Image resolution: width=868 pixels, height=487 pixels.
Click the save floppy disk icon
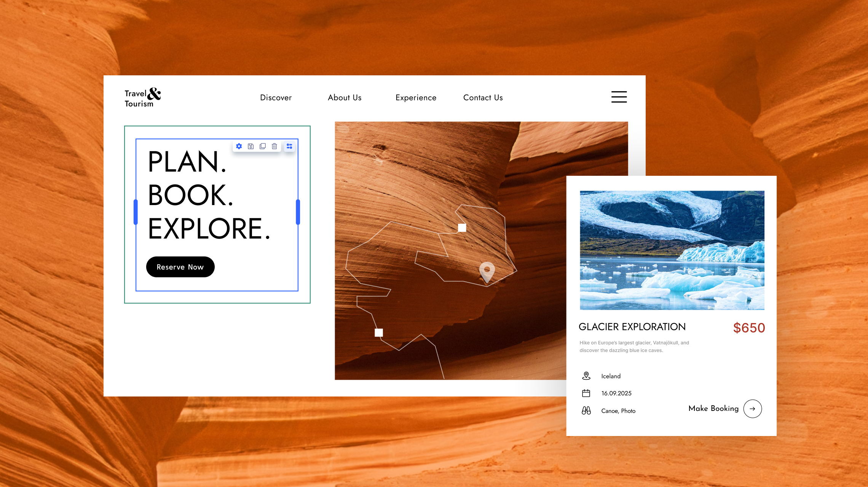coord(251,146)
